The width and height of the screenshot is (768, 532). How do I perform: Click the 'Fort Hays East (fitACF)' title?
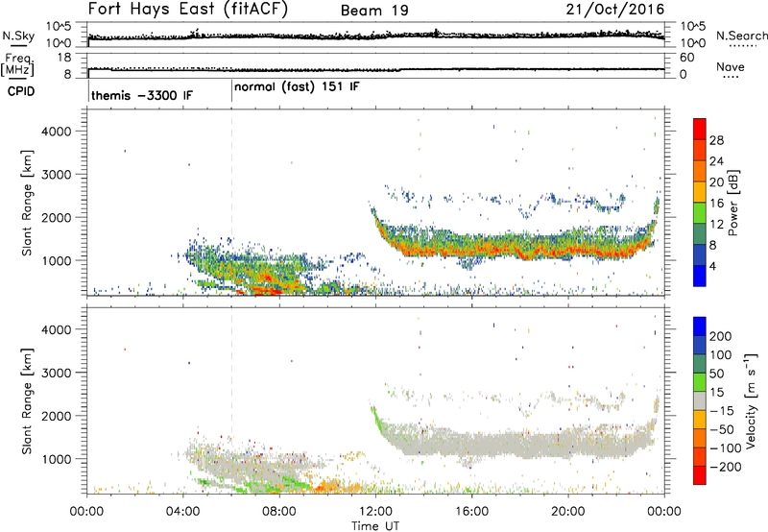point(187,10)
